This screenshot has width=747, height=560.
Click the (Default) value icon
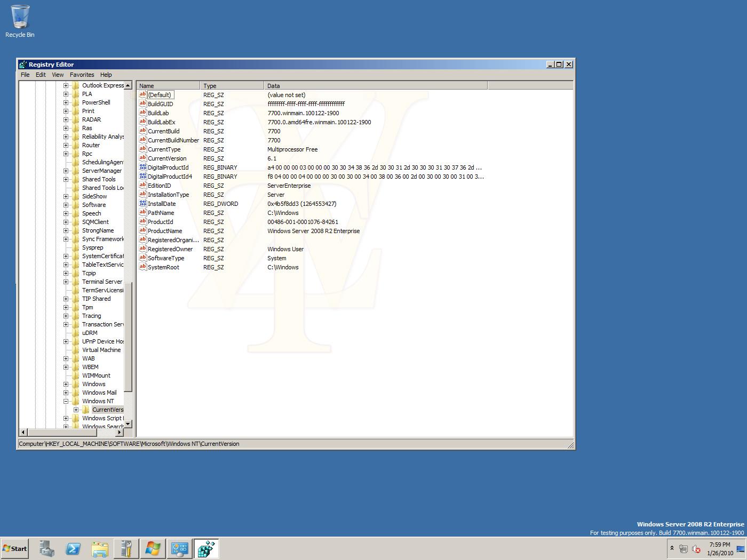pos(142,94)
